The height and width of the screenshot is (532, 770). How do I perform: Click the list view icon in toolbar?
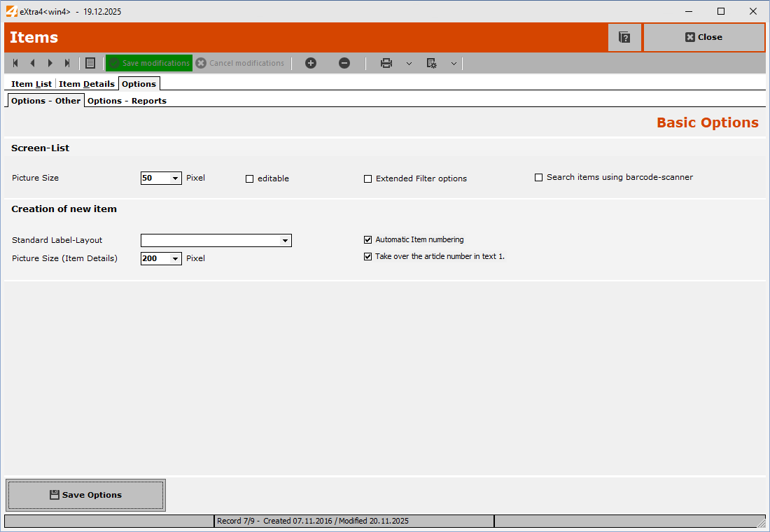click(90, 63)
